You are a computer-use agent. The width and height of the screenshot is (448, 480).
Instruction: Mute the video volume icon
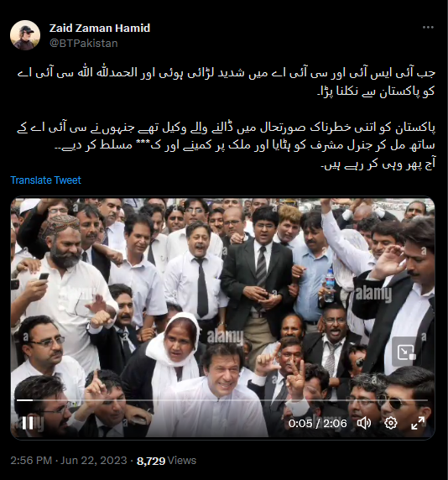pyautogui.click(x=363, y=423)
